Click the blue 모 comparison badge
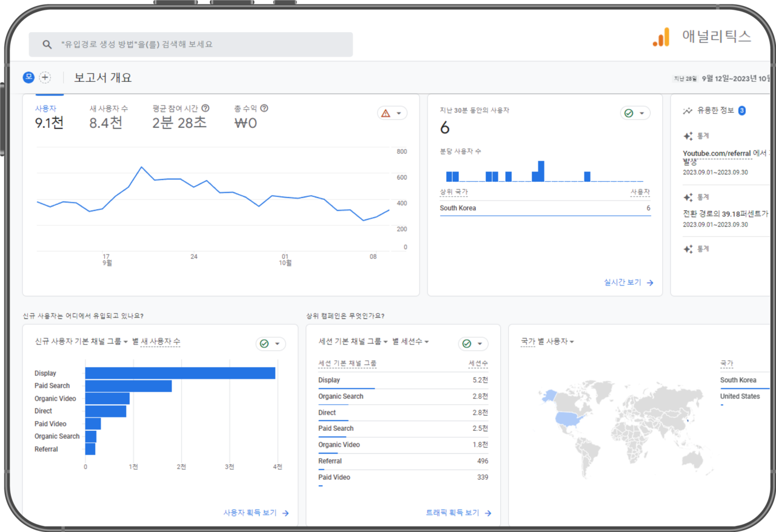 (x=28, y=78)
